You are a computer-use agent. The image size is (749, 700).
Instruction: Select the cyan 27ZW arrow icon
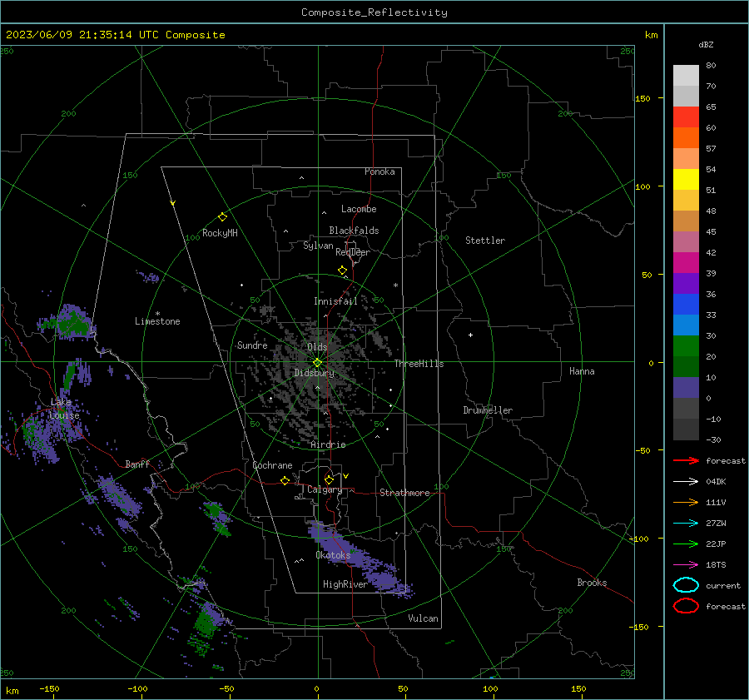pyautogui.click(x=686, y=524)
